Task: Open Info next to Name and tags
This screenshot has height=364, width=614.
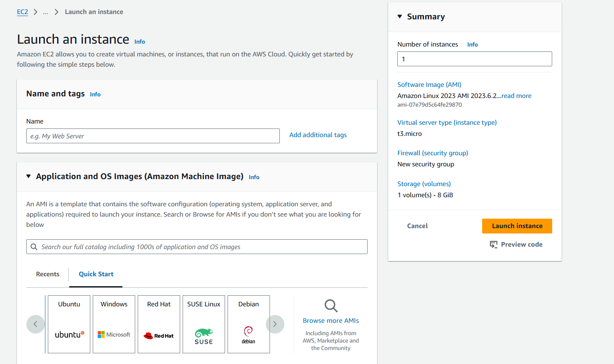Action: 95,94
